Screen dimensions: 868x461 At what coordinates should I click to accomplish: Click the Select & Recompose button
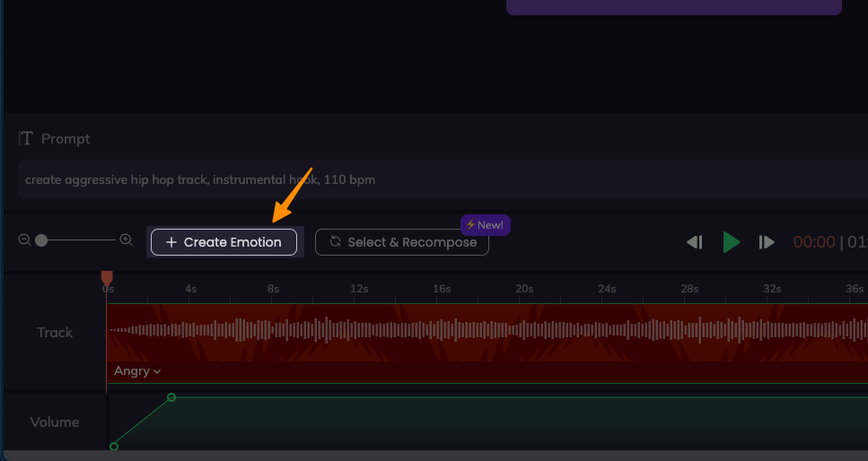402,242
